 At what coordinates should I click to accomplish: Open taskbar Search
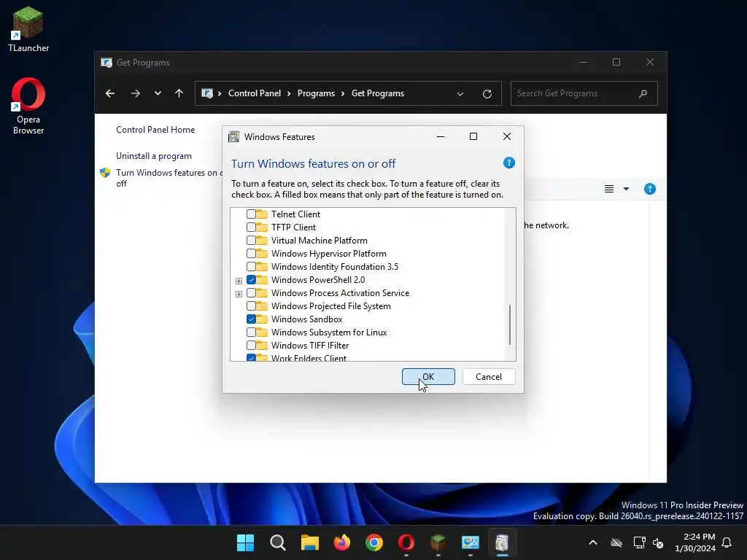pos(278,542)
